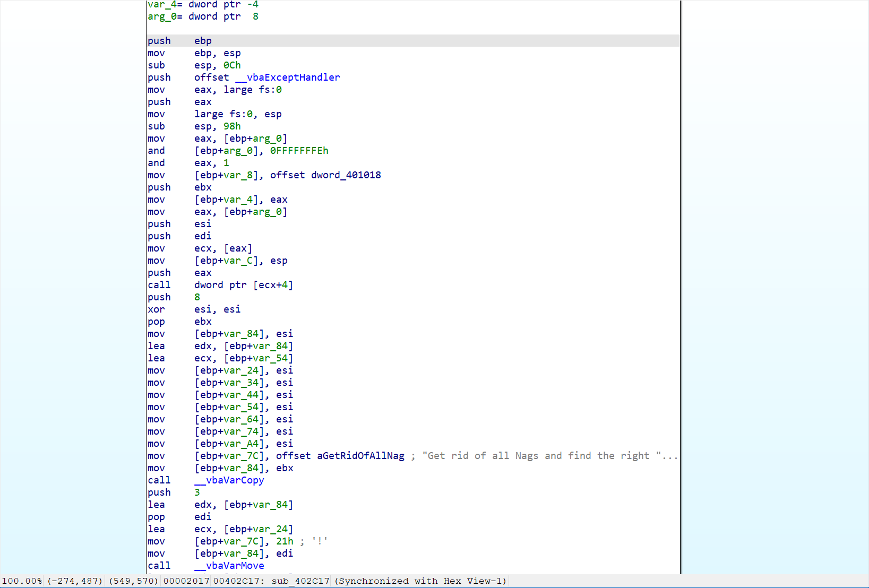Click the 21h immediate operand
The height and width of the screenshot is (588, 869).
285,541
